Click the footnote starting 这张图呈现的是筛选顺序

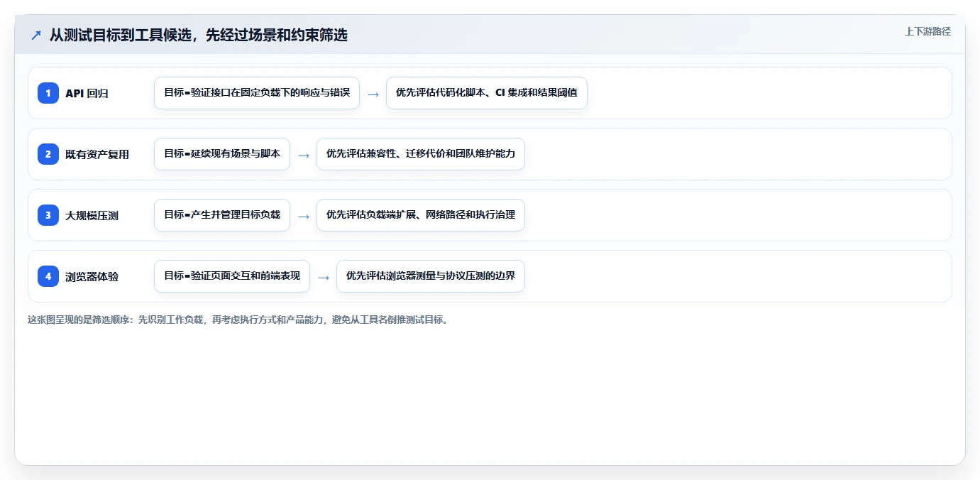[238, 320]
